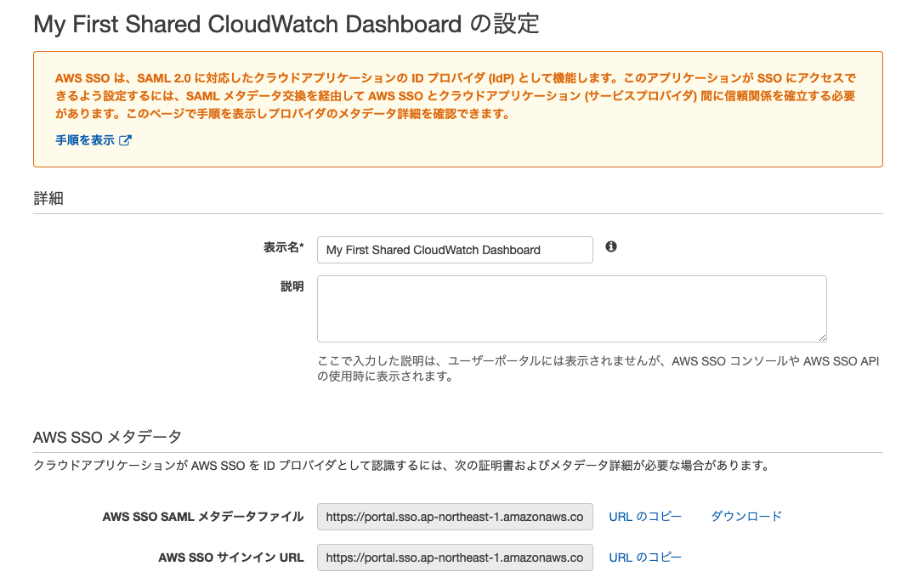Click the orange notice text starting 'AWS SSO は、SAML 2.0'
Screen dimensions: 924x583
tap(456, 95)
